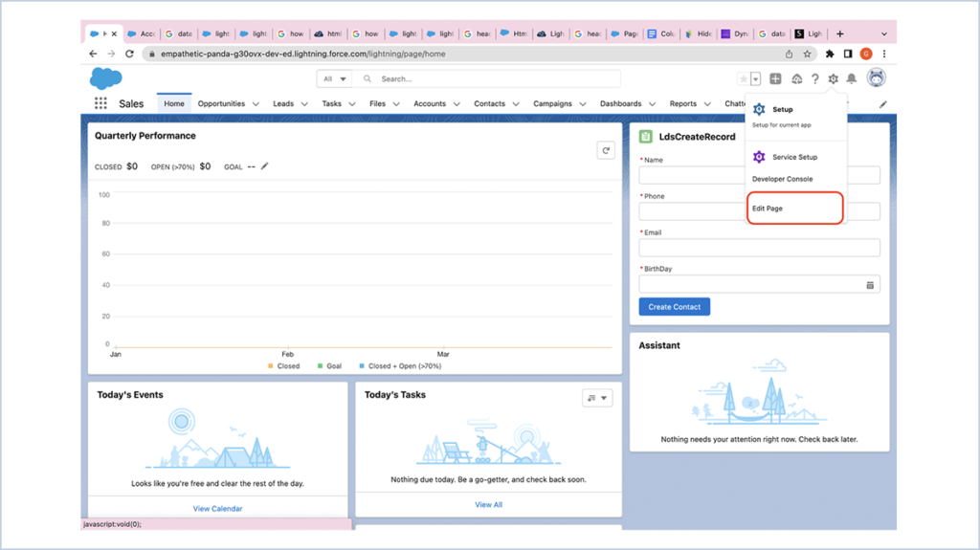Toggle the browser side panel icon
The height and width of the screenshot is (550, 980).
click(x=848, y=54)
